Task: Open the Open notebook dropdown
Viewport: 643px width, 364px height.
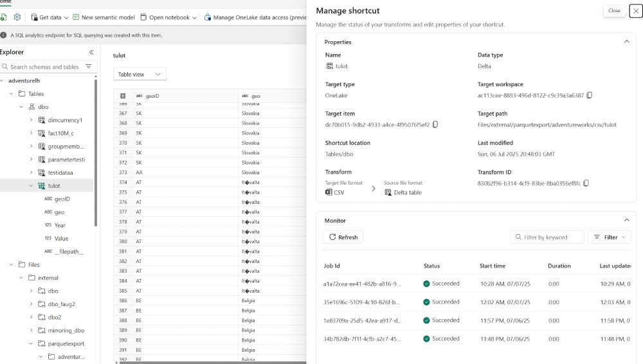Action: point(168,17)
